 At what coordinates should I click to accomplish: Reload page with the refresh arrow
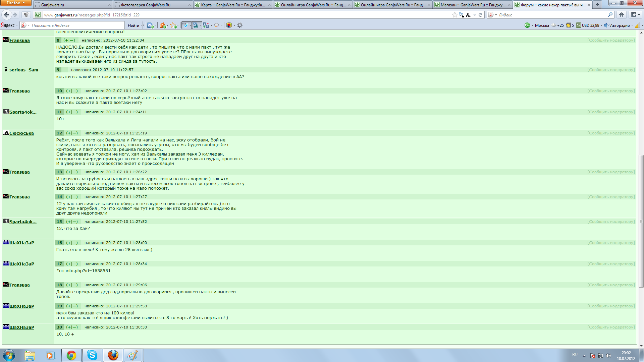point(480,15)
